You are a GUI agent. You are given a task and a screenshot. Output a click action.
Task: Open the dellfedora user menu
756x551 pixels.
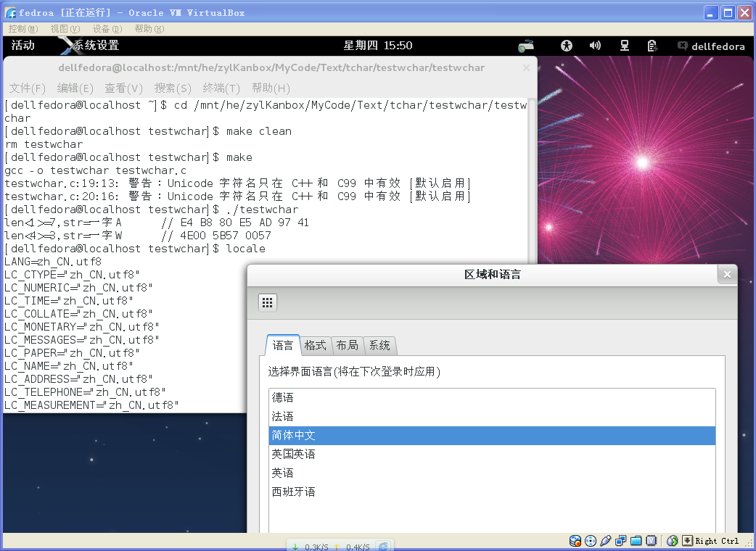718,46
